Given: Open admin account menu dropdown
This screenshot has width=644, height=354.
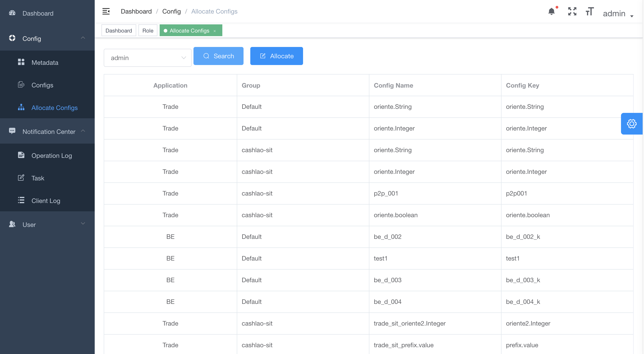Looking at the screenshot, I should click(617, 14).
